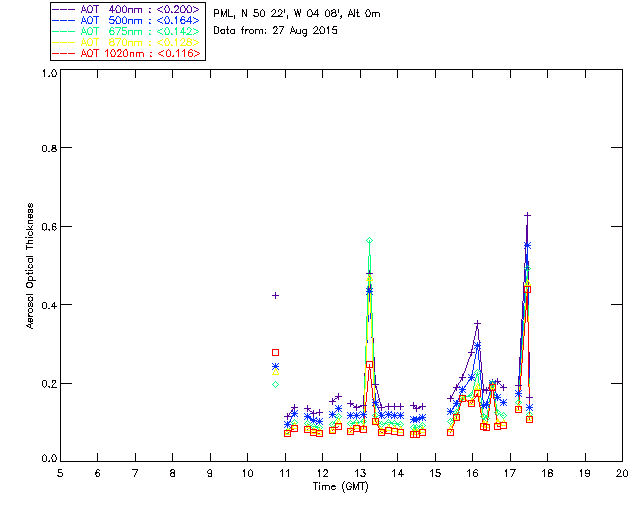Click the AOT 1020nm legend entry
The image size is (640, 512).
(x=126, y=53)
